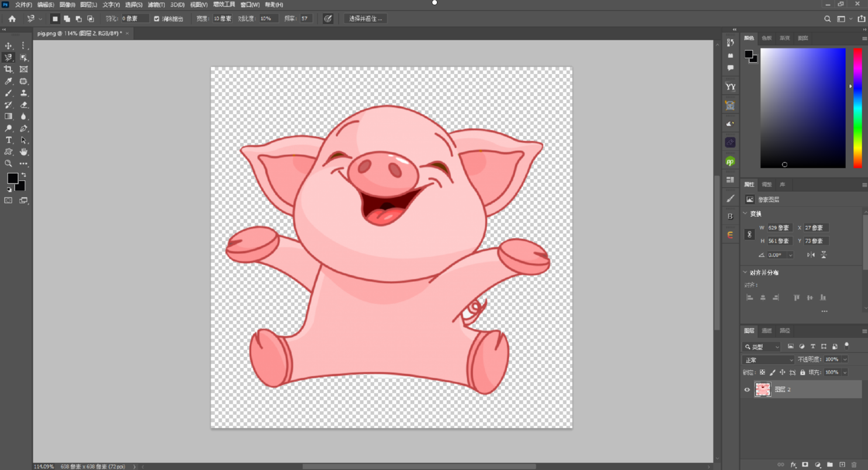Select the Blur tool
868x470 pixels.
tap(23, 116)
